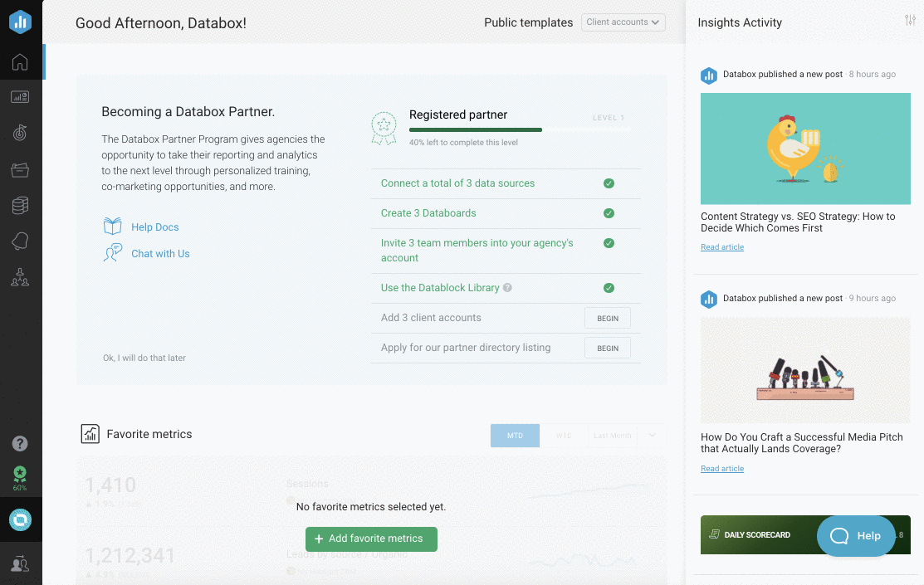
Task: Open Public templates
Action: (528, 22)
